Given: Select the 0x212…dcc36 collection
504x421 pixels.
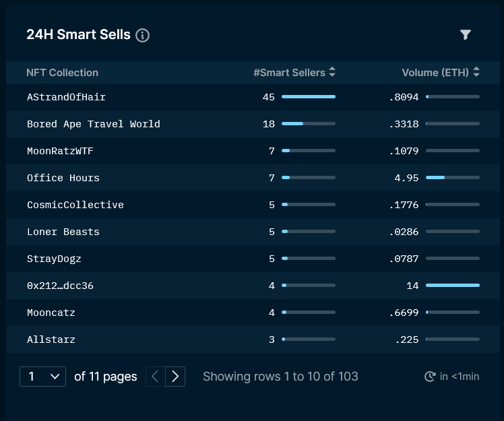Looking at the screenshot, I should coord(60,286).
